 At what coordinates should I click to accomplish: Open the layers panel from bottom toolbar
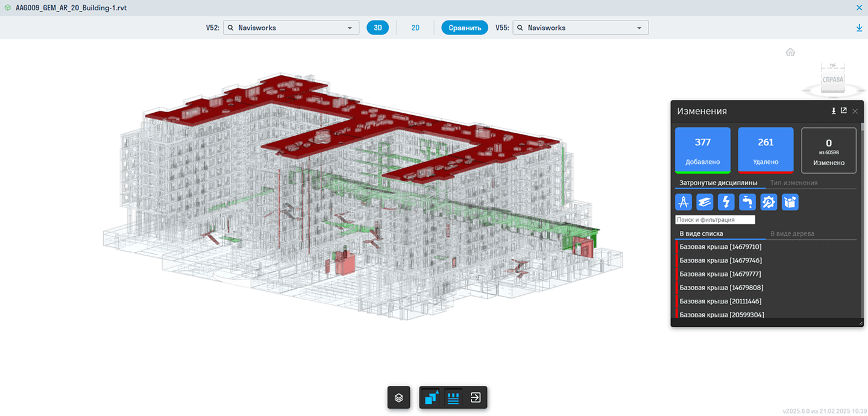click(398, 398)
